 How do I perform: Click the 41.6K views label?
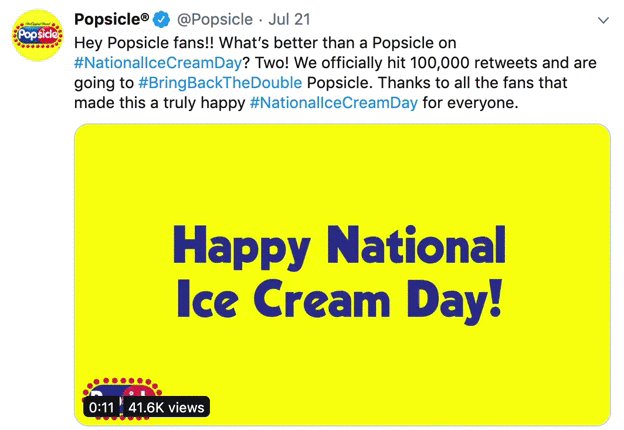(x=166, y=407)
